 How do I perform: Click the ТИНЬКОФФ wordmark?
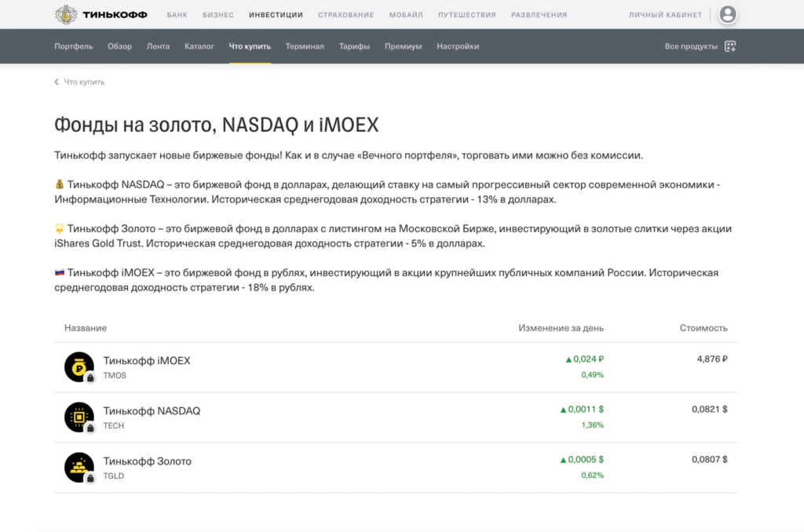coord(115,15)
